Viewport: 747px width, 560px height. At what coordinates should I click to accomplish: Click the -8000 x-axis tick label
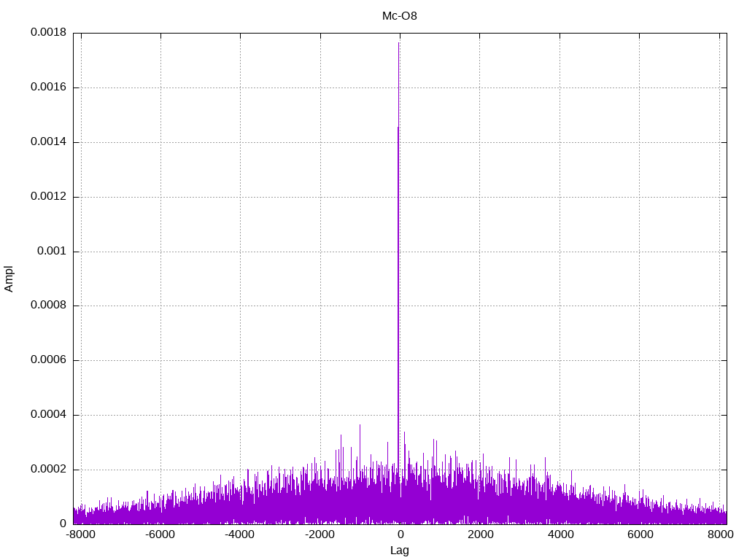[80, 534]
